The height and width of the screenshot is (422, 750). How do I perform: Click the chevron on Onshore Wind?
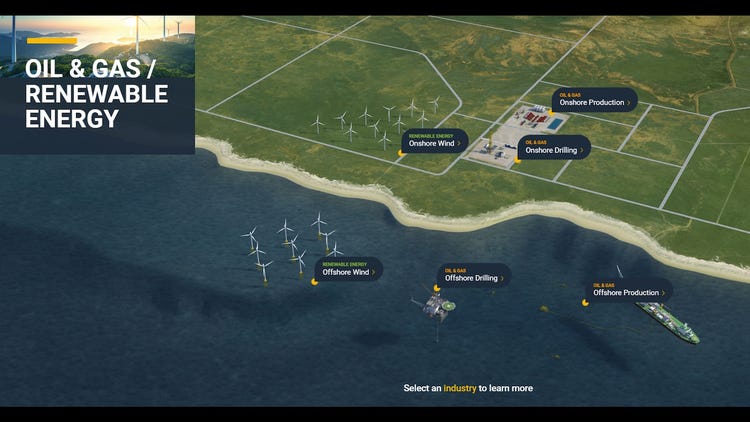pyautogui.click(x=459, y=143)
